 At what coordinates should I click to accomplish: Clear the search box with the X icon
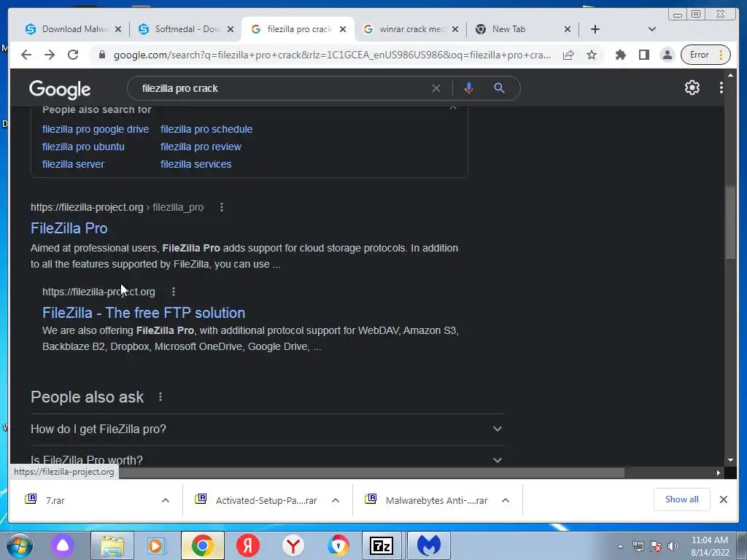[436, 88]
